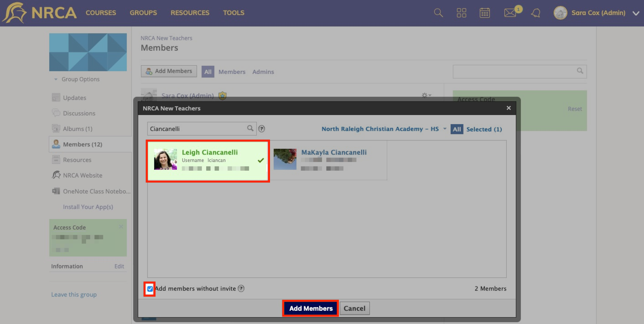
Task: Open TOOLS menu
Action: pyautogui.click(x=234, y=13)
